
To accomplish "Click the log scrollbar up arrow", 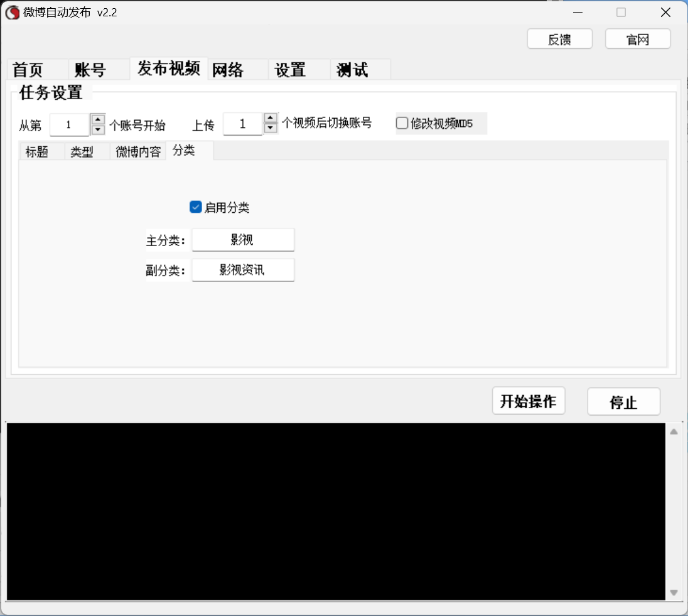I will (674, 431).
